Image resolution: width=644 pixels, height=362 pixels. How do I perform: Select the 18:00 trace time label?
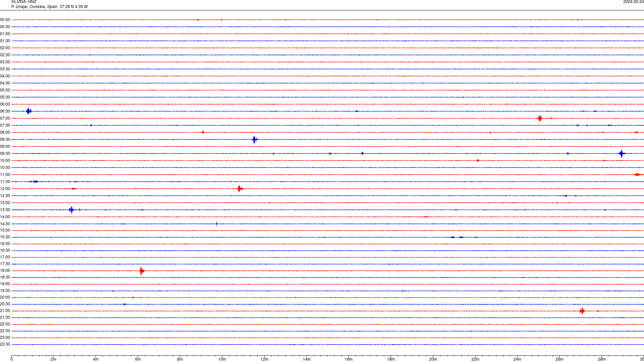[x=5, y=270]
